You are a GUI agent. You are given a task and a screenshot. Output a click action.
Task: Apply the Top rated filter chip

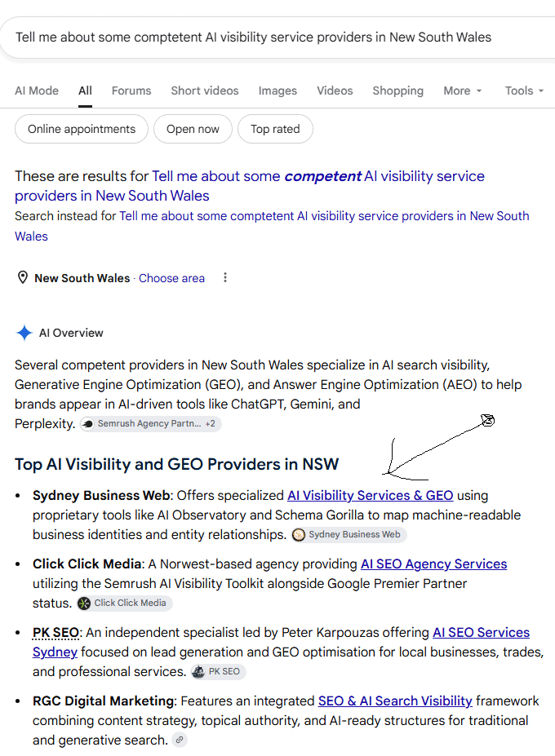pos(275,129)
